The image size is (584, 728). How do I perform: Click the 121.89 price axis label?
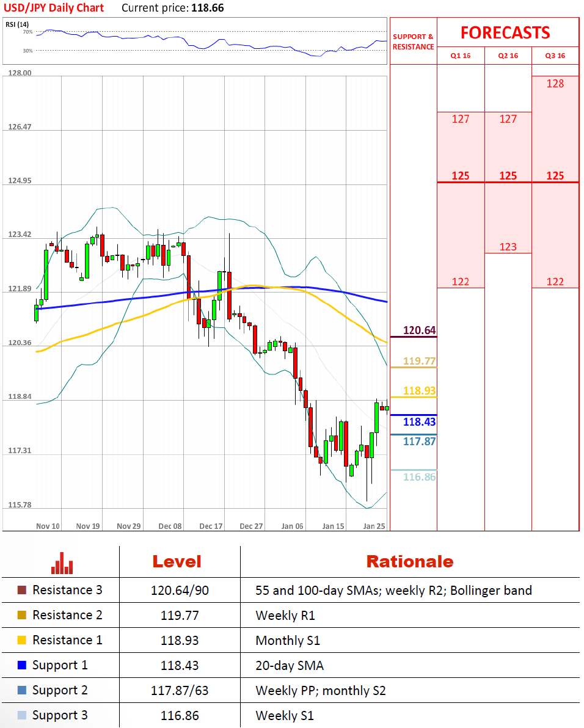[x=20, y=289]
